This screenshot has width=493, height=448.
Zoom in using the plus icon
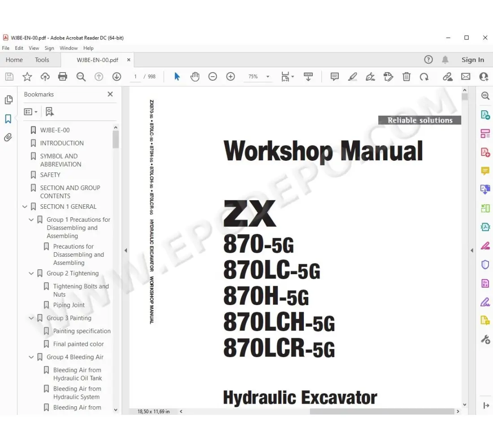coord(230,76)
